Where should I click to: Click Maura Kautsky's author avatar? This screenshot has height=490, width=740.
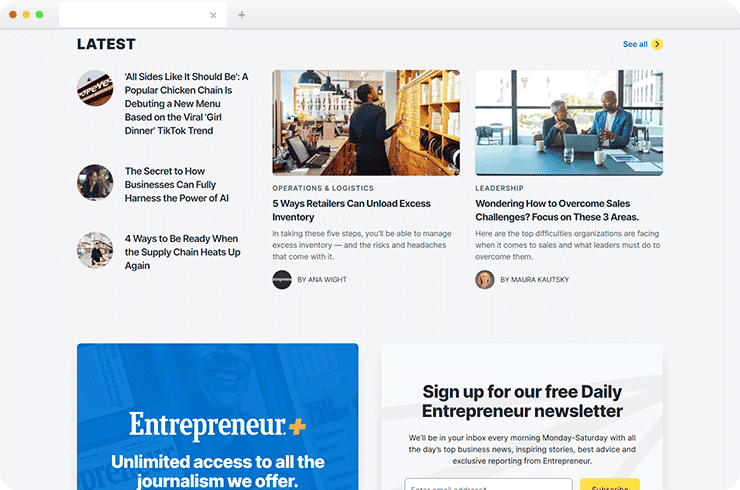[485, 279]
